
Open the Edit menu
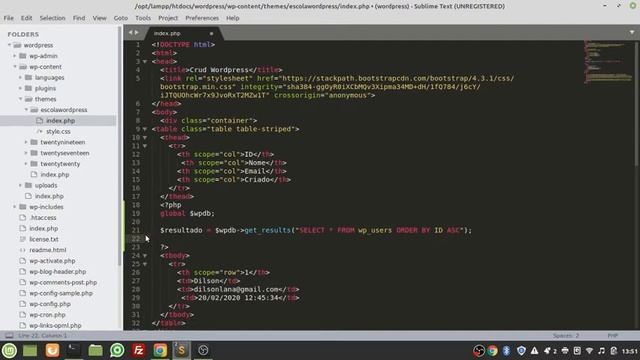[27, 18]
